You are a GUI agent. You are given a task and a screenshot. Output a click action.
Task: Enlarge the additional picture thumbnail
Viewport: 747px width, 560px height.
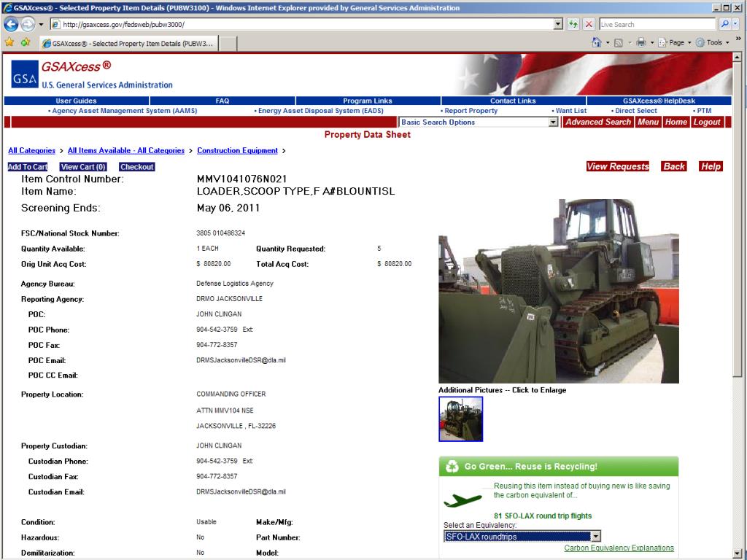click(x=461, y=419)
